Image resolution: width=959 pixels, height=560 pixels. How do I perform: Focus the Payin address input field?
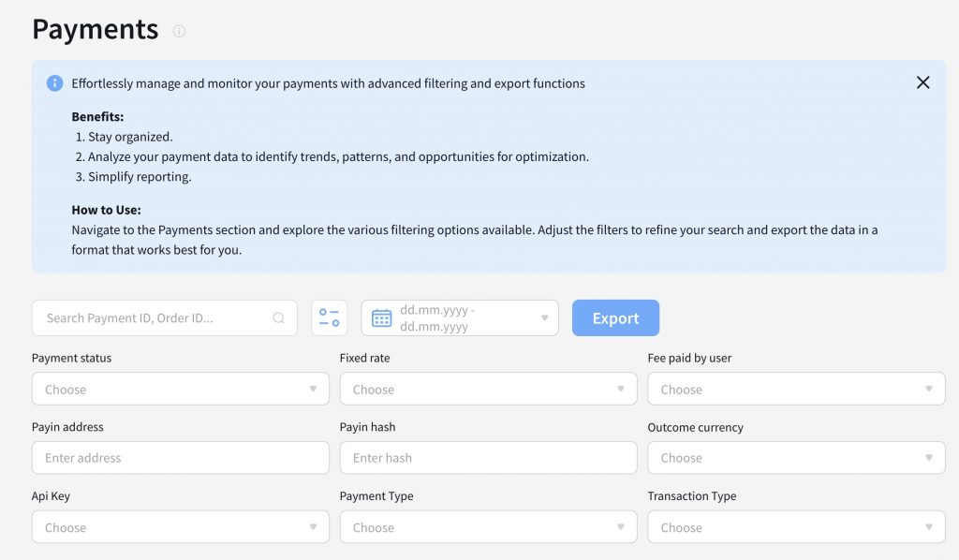180,458
